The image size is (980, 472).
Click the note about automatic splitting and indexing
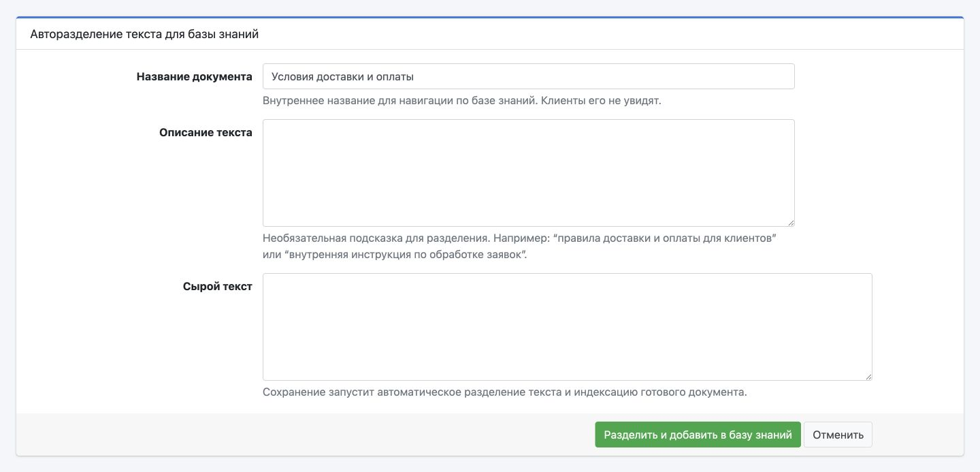pos(505,392)
